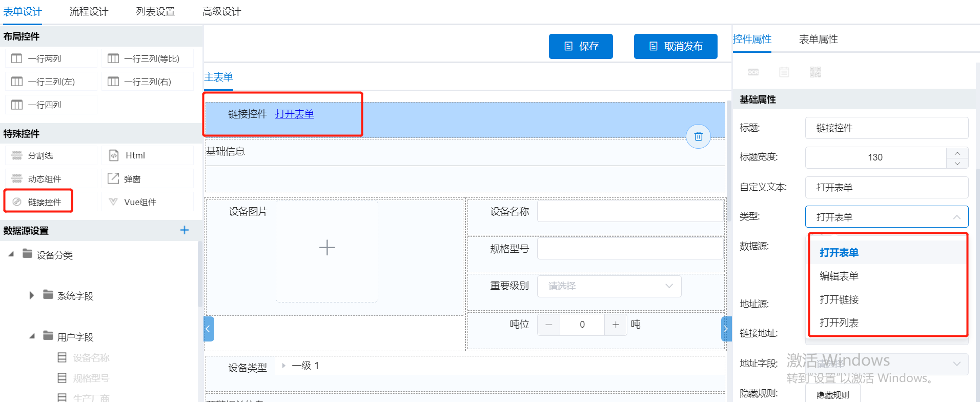Switch to the 列表设置 tab
Image resolution: width=980 pixels, height=402 pixels.
(155, 12)
